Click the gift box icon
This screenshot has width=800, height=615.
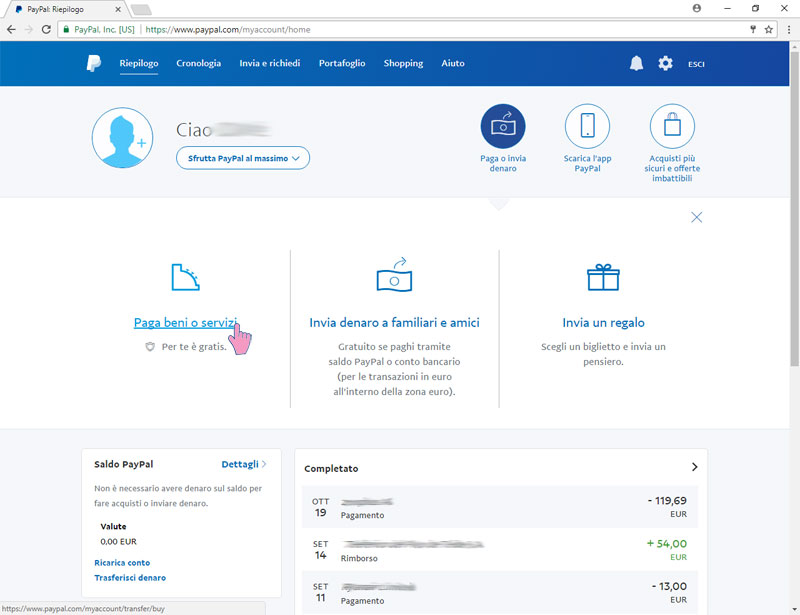[x=603, y=277]
